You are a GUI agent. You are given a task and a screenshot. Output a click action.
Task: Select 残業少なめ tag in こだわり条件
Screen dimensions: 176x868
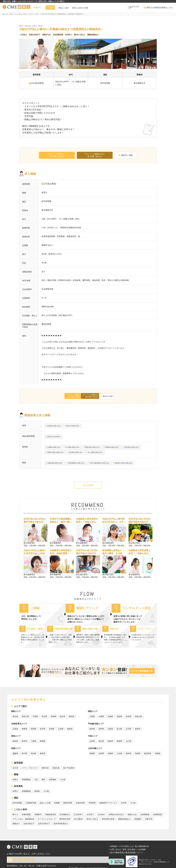click(132, 814)
